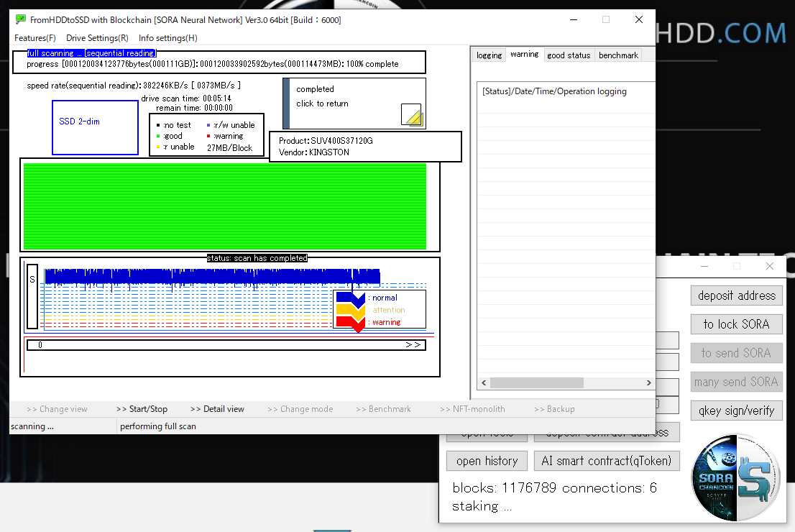Click the >> NFT-monolith button
This screenshot has width=795, height=532.
[x=472, y=409]
